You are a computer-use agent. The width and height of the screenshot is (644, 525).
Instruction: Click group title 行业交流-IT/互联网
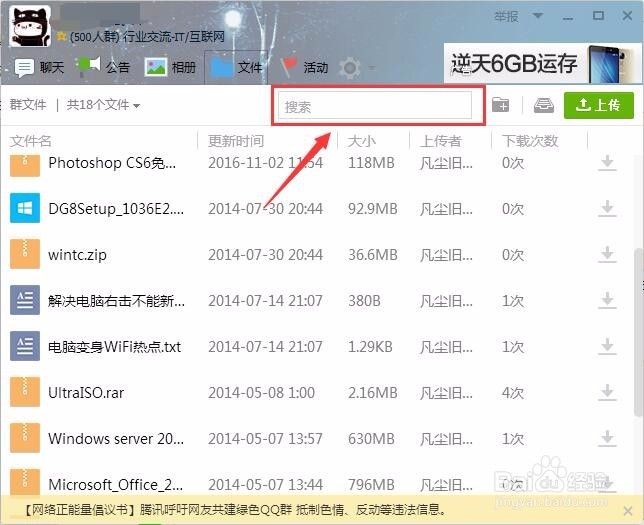click(173, 37)
